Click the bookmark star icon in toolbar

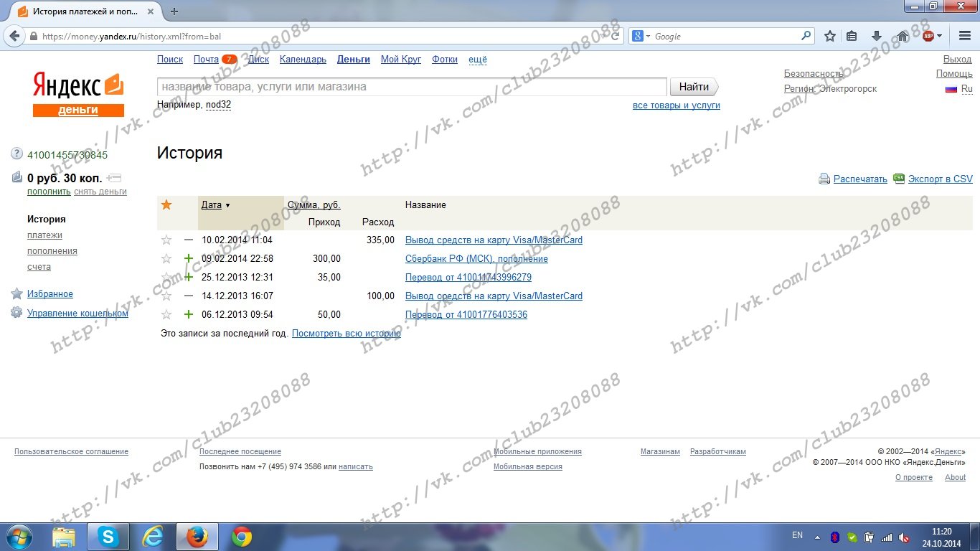coord(830,36)
